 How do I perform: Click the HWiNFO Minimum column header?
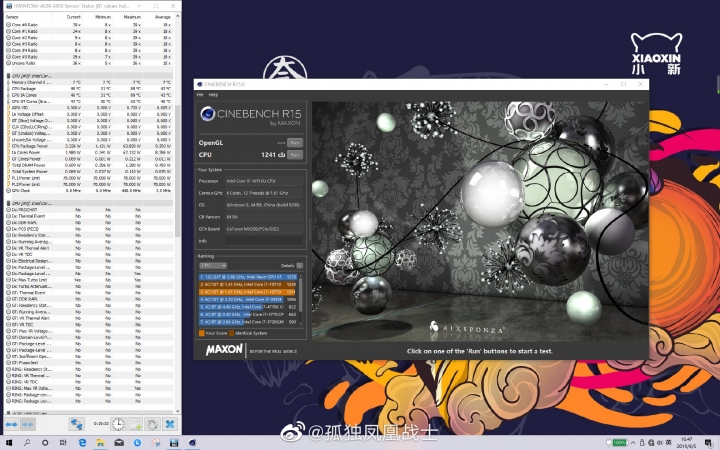tap(98, 17)
